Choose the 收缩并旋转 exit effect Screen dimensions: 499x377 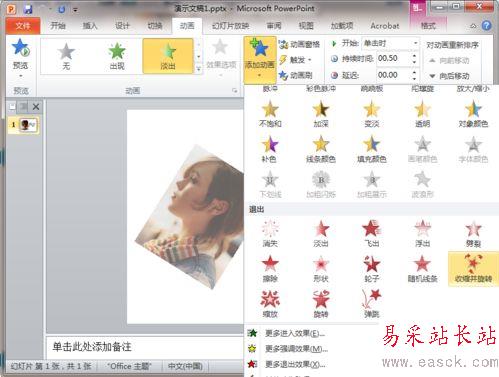(473, 269)
